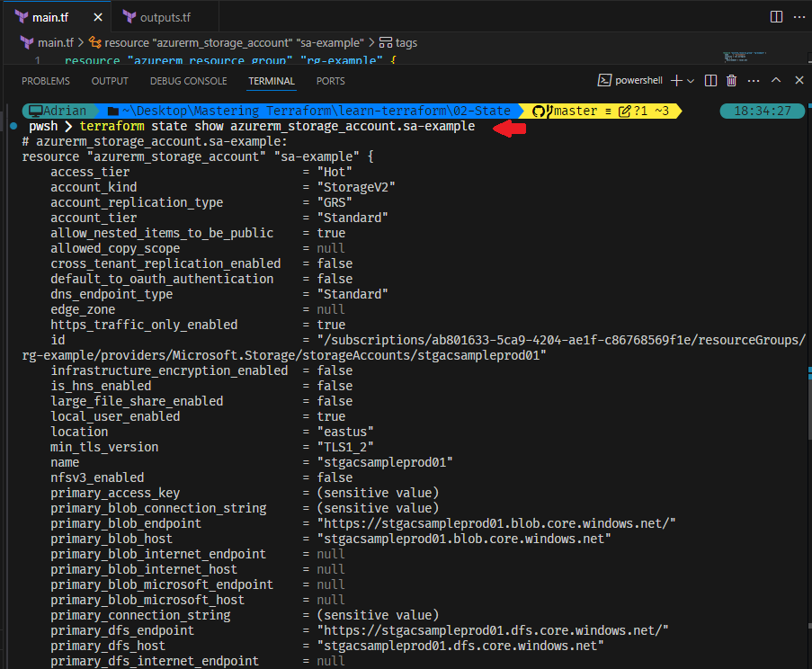
Task: Click the tags breadcrumb item
Action: coord(406,42)
